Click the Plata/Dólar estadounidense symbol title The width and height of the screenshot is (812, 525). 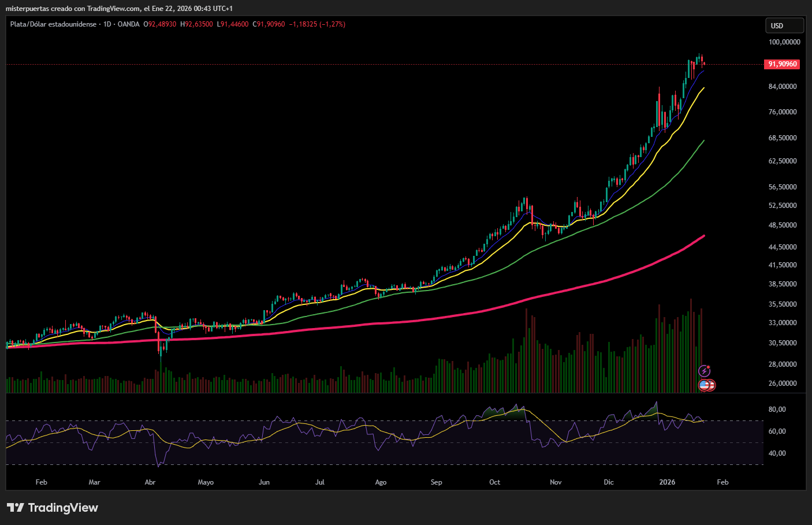pyautogui.click(x=53, y=24)
